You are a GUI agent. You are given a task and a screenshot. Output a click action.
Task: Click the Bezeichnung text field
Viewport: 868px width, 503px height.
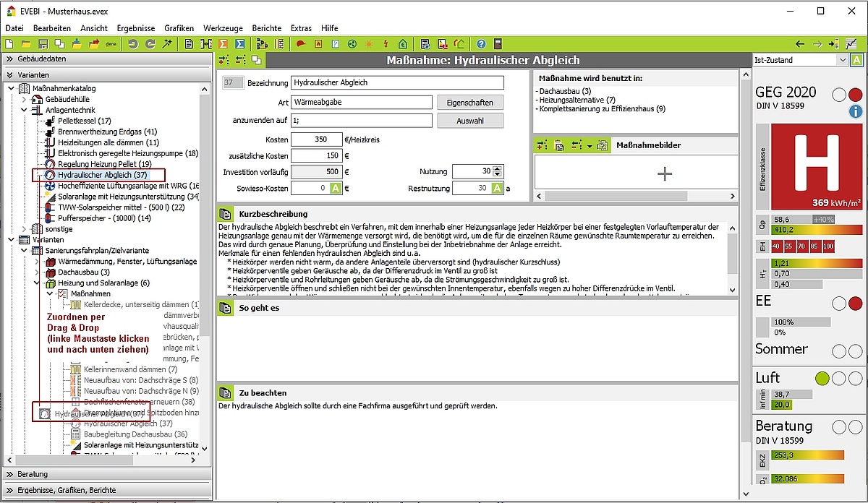click(397, 83)
